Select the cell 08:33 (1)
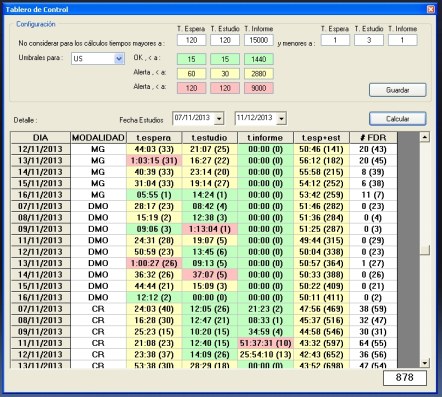442x397 pixels. click(x=265, y=320)
